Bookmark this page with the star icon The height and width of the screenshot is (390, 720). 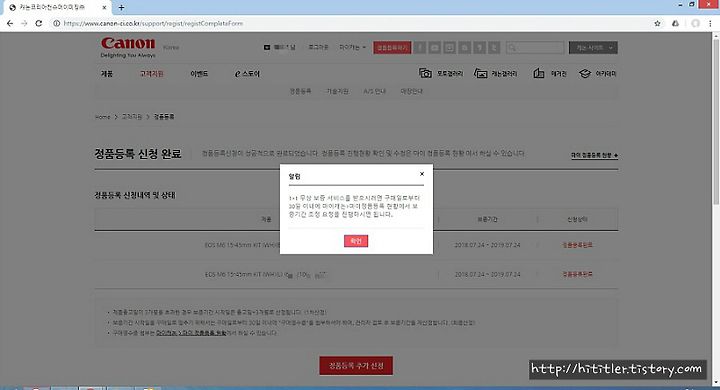click(x=657, y=23)
